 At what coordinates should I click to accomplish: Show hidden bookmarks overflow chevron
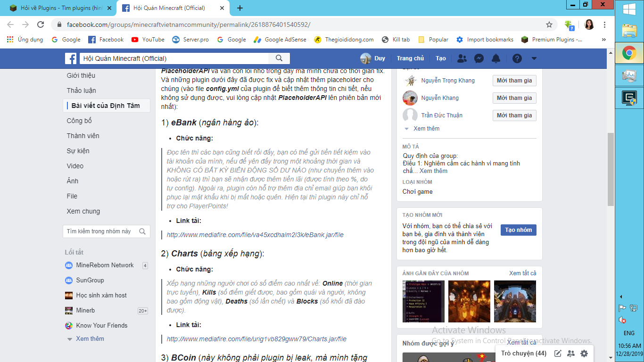[603, 40]
